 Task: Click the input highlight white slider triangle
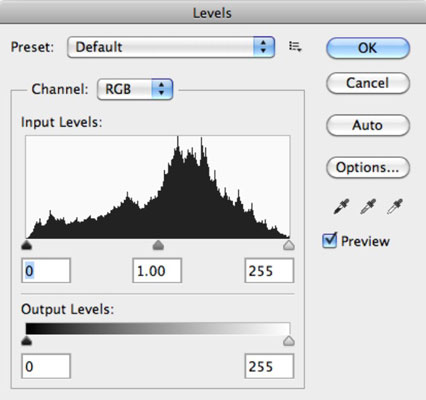click(289, 246)
